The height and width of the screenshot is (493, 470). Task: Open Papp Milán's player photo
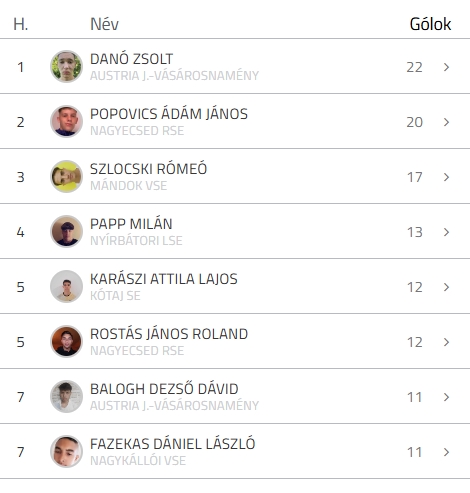tap(66, 232)
